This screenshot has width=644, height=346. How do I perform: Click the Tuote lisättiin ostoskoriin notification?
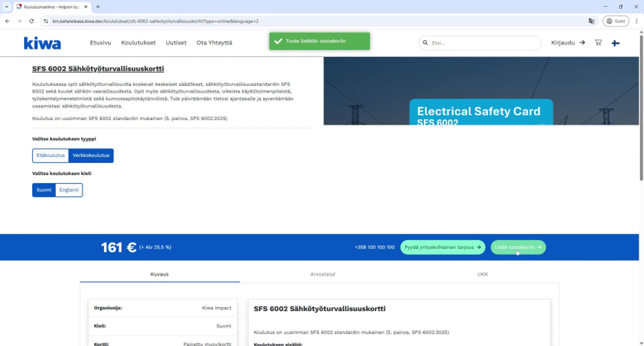(x=319, y=41)
